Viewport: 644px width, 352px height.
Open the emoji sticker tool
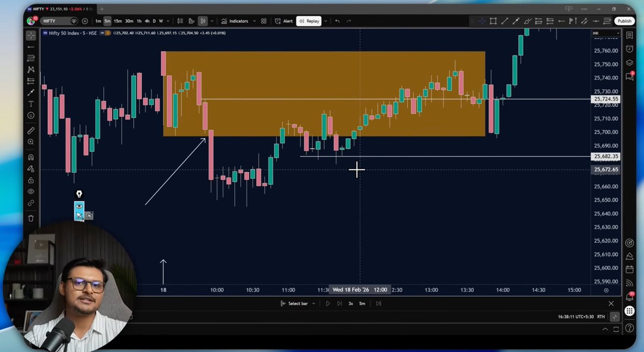coord(31,116)
